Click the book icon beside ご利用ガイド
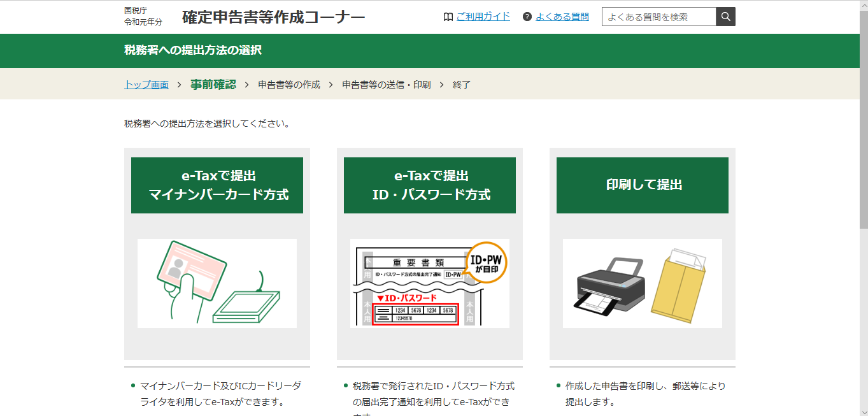The height and width of the screenshot is (416, 868). pos(448,17)
